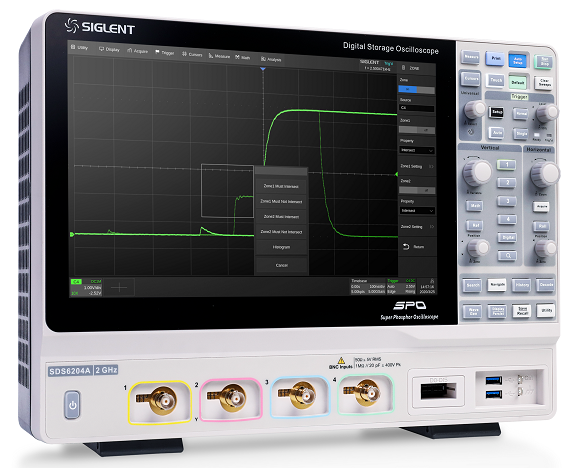Click the C4 ground level marker

pyautogui.click(x=72, y=234)
